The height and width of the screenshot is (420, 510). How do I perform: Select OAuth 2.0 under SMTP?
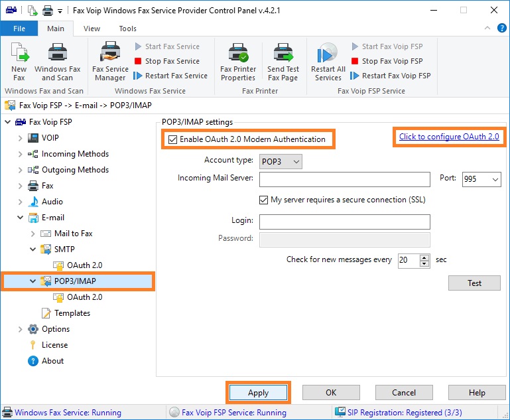(85, 265)
